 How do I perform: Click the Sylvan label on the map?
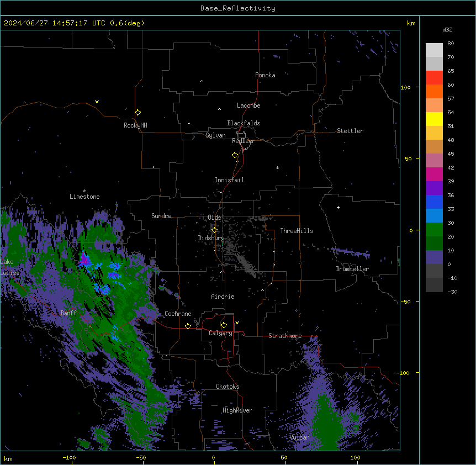(215, 135)
